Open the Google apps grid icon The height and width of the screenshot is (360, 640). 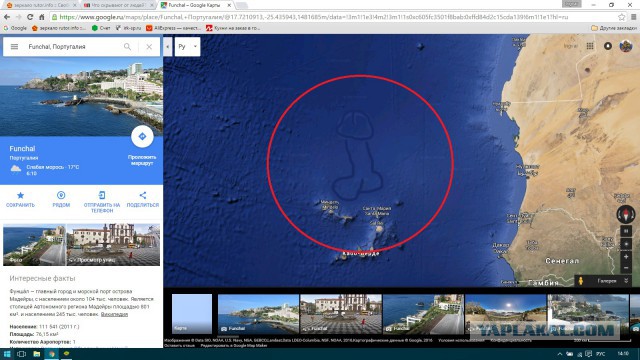590,46
